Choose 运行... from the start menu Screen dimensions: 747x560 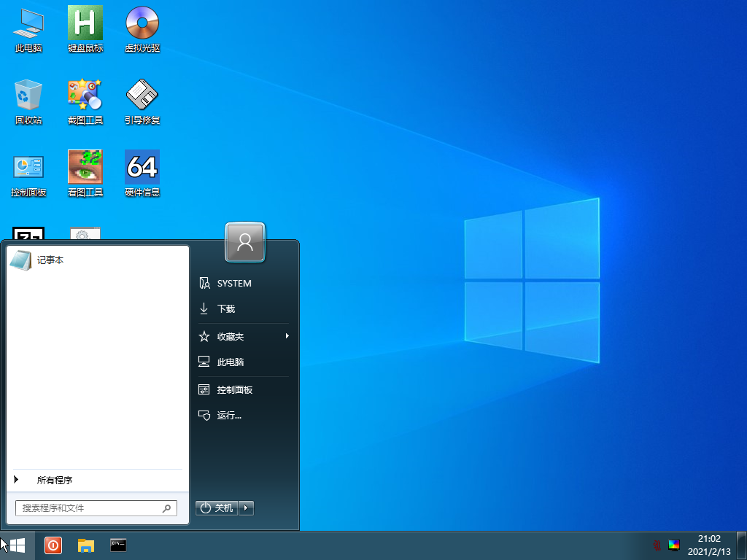coord(228,416)
